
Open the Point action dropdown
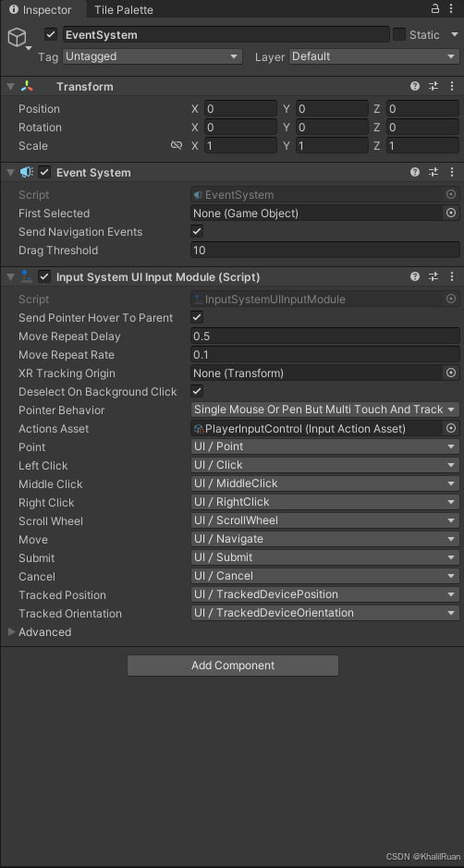(325, 446)
